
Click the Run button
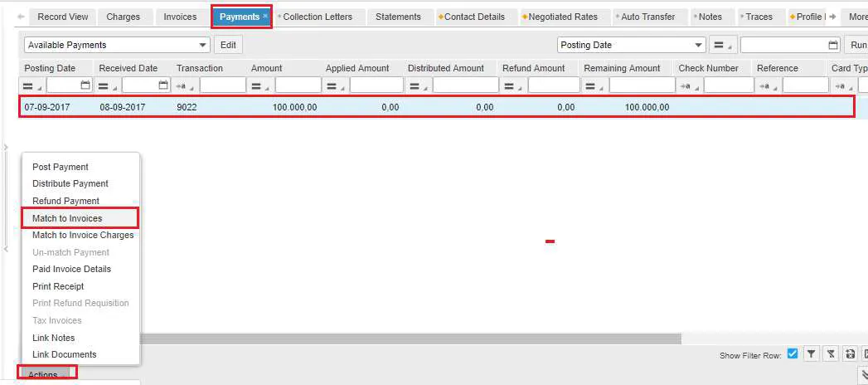(856, 45)
